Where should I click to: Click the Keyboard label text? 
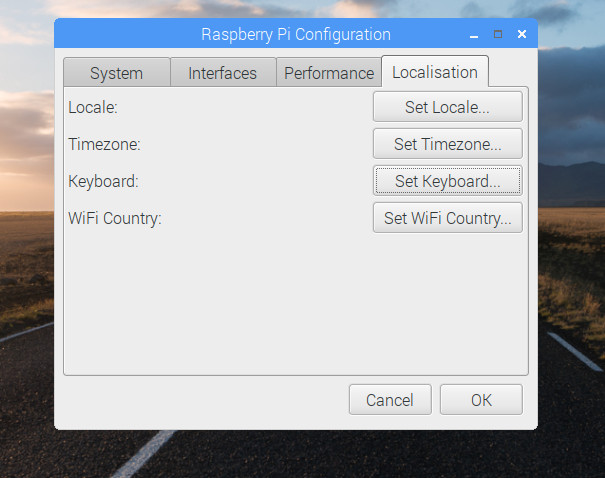(x=103, y=181)
